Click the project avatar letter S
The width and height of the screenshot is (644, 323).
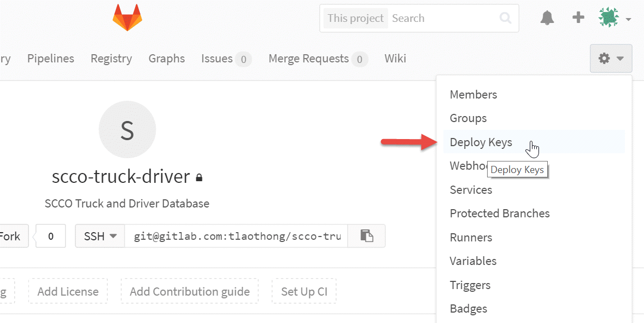click(127, 130)
